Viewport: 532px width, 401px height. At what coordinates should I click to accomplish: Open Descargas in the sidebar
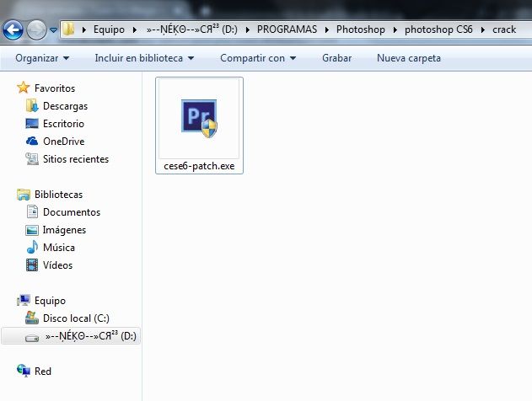(x=65, y=106)
